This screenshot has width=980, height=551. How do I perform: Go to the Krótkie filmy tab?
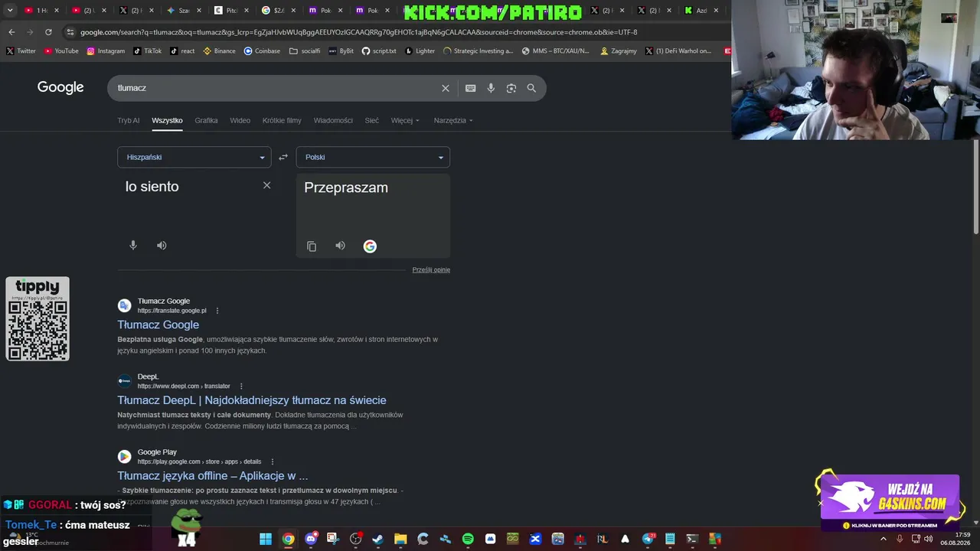tap(282, 120)
